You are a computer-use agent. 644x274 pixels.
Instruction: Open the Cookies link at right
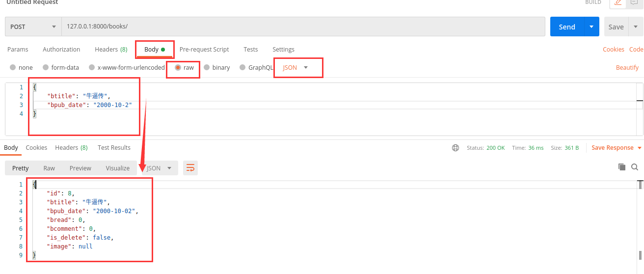tap(614, 50)
